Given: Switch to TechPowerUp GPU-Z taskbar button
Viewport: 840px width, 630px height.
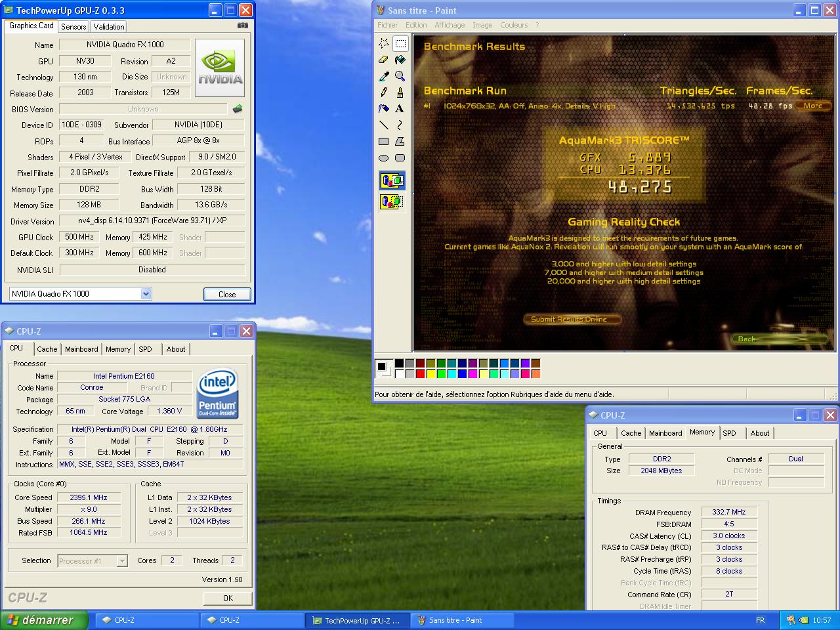Looking at the screenshot, I should point(357,620).
